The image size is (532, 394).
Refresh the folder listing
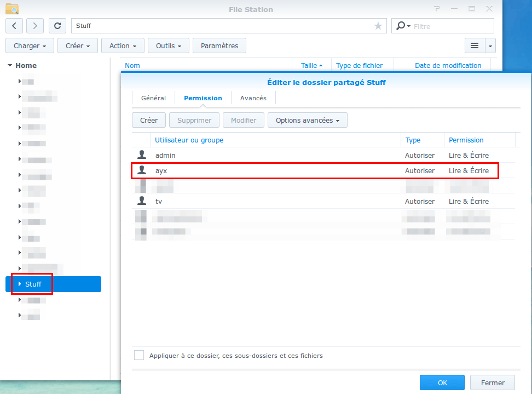pos(57,26)
